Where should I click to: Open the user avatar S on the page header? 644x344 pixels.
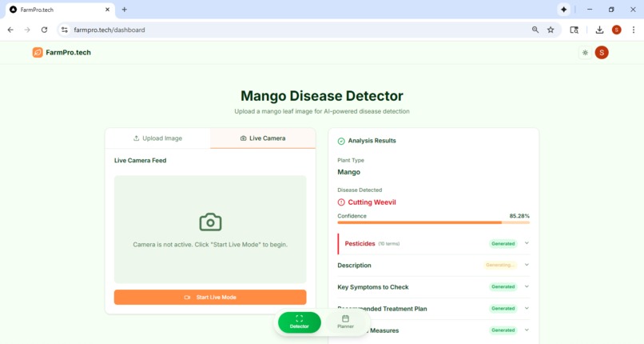click(x=602, y=53)
